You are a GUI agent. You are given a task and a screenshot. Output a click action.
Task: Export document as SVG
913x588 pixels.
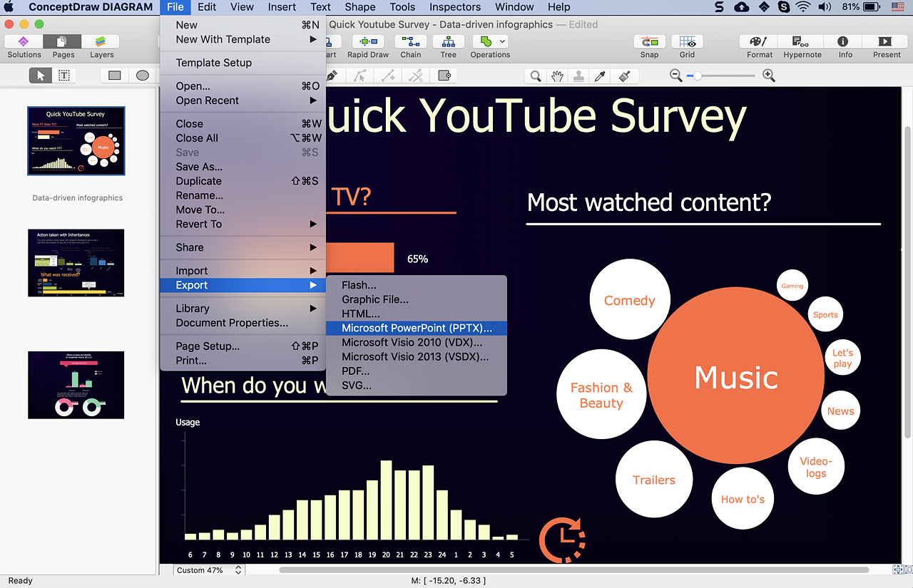[x=416, y=386]
